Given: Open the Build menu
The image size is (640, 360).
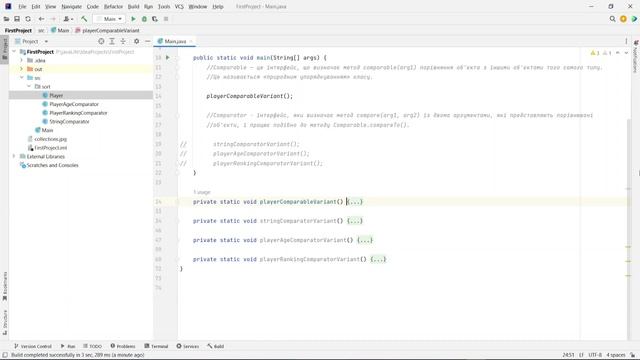Looking at the screenshot, I should pos(133,7).
